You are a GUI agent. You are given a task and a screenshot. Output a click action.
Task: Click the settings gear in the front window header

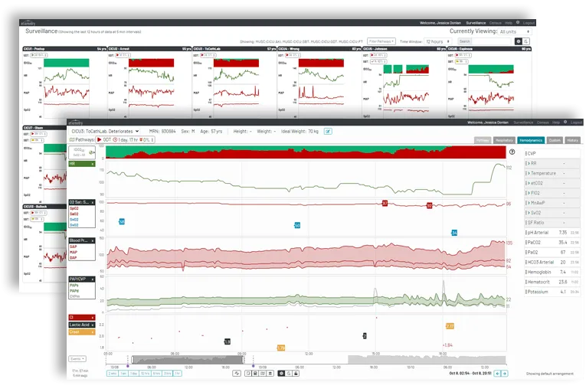click(565, 122)
